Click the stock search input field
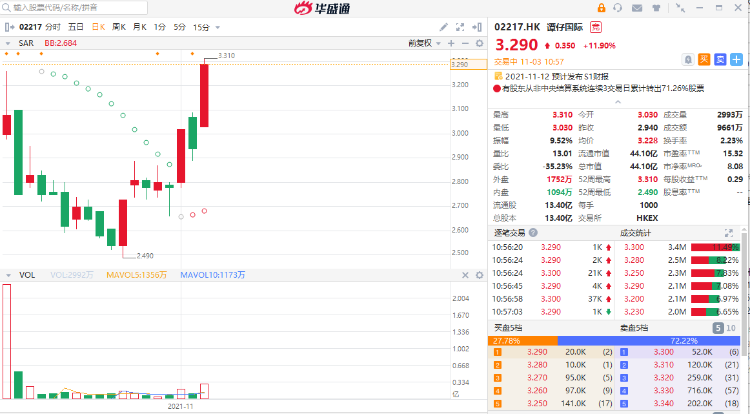 (74, 8)
